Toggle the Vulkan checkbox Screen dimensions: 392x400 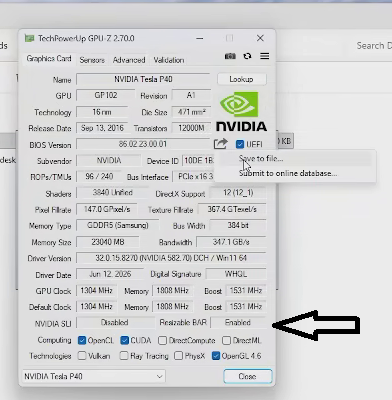click(x=82, y=356)
